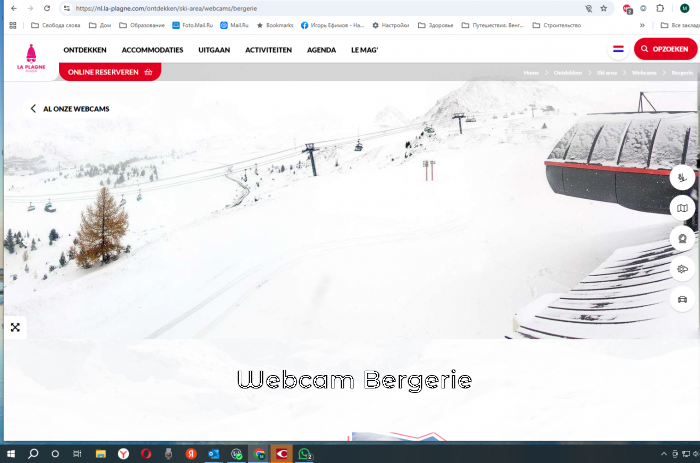Viewport: 700px width, 463px height.
Task: Open the weather icon in right sidebar
Action: [683, 269]
